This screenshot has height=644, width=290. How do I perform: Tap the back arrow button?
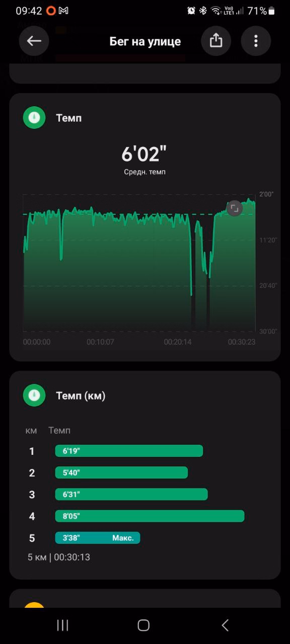coord(34,41)
